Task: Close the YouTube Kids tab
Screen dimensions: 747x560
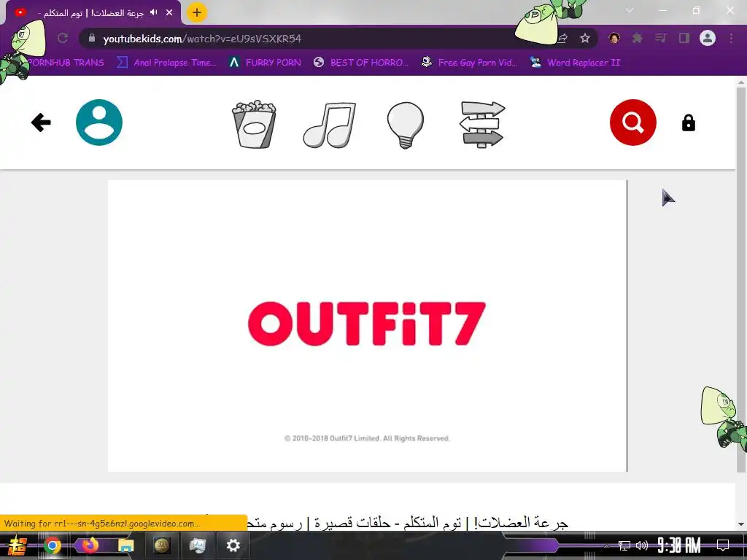Action: click(x=169, y=13)
